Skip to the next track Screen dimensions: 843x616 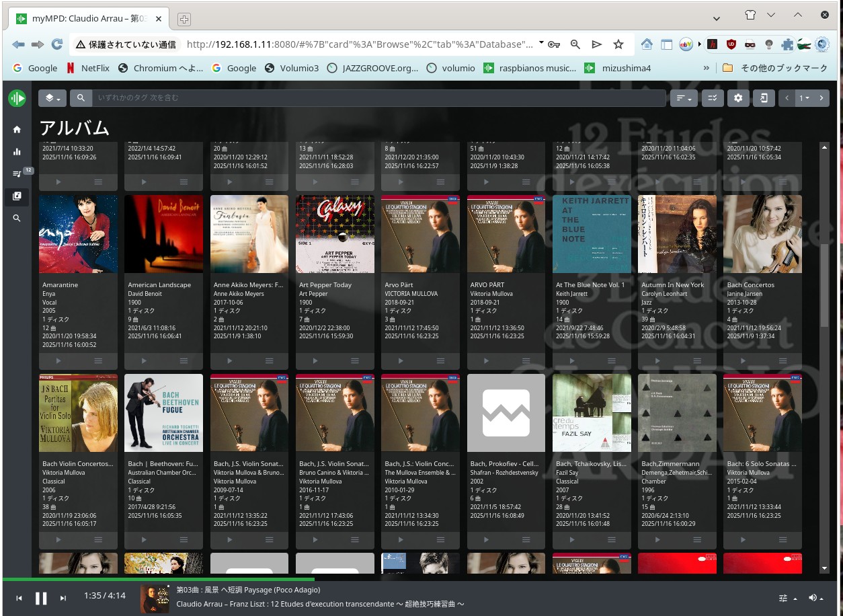point(63,598)
